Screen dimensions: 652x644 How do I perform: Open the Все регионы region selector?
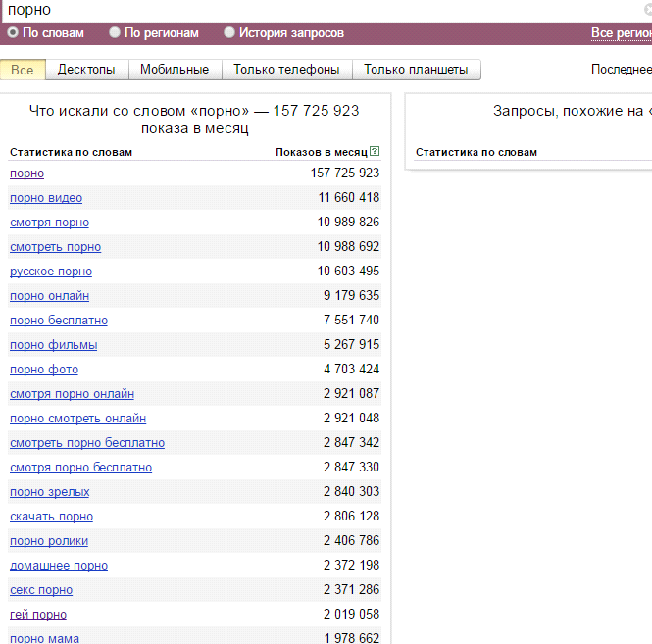click(622, 33)
